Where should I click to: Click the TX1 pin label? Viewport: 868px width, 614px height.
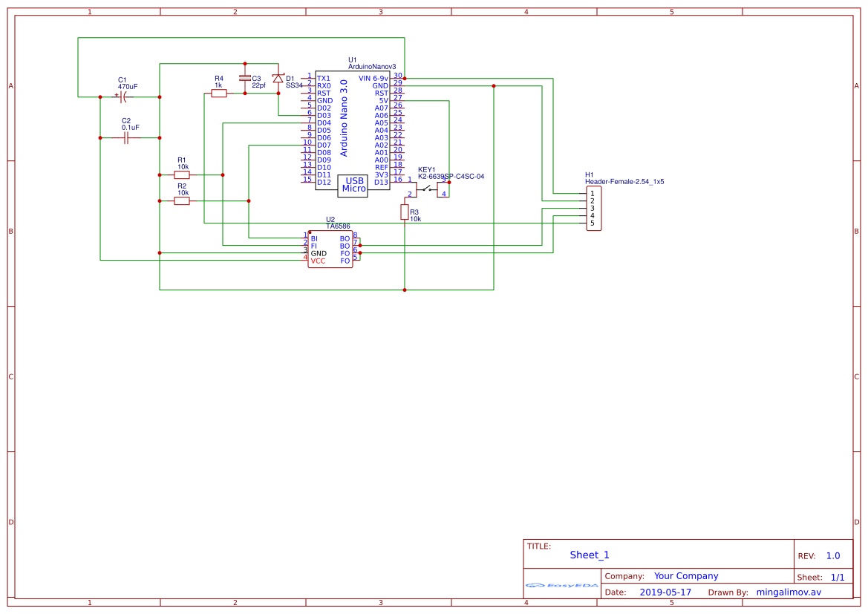pos(323,79)
